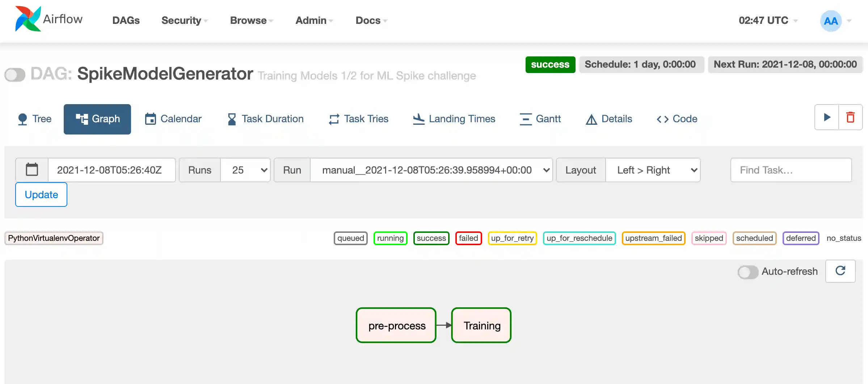Change Layout from Left > Right
The width and height of the screenshot is (868, 384).
653,170
